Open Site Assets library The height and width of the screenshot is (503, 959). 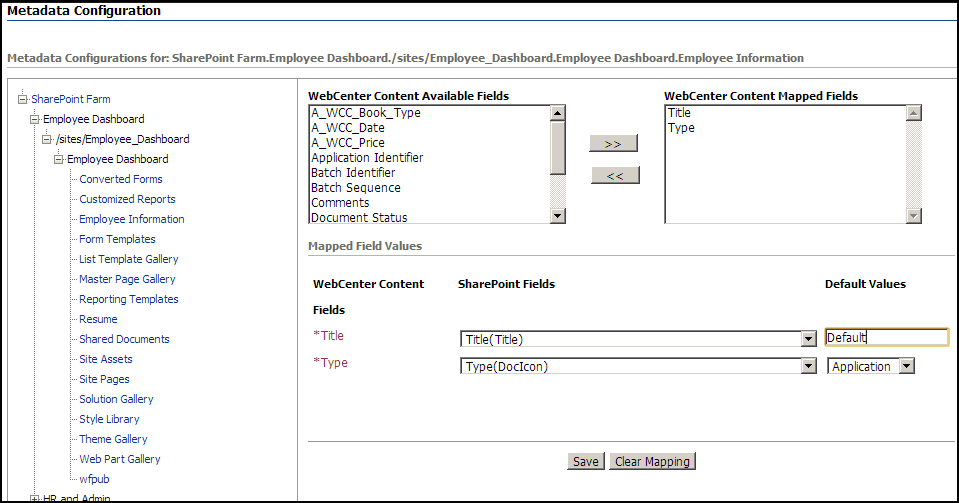coord(106,359)
